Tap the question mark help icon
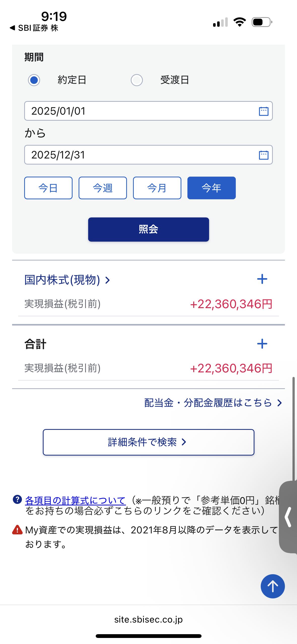Screen dimensions: 297x644 [x=17, y=499]
